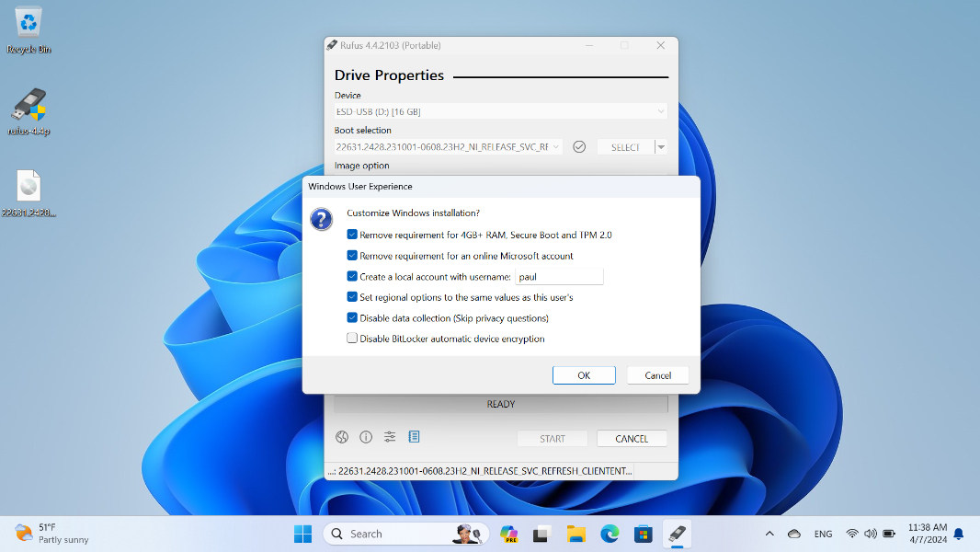Click the Rufus language globe icon
The image size is (980, 552).
point(342,437)
